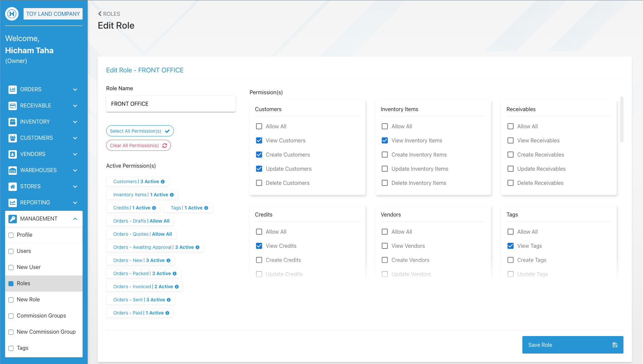Image resolution: width=643 pixels, height=364 pixels.
Task: Click the info icon on Tags 1 Active chip
Action: [206, 208]
